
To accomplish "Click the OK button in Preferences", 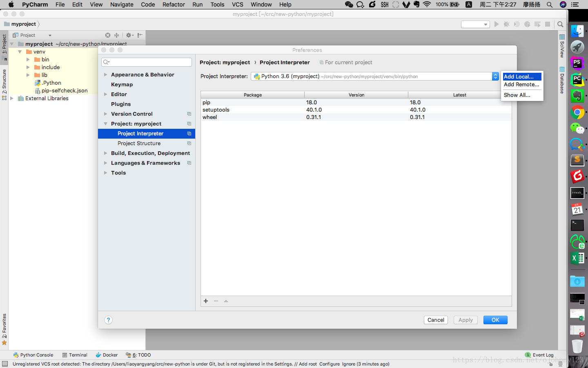I will point(495,320).
